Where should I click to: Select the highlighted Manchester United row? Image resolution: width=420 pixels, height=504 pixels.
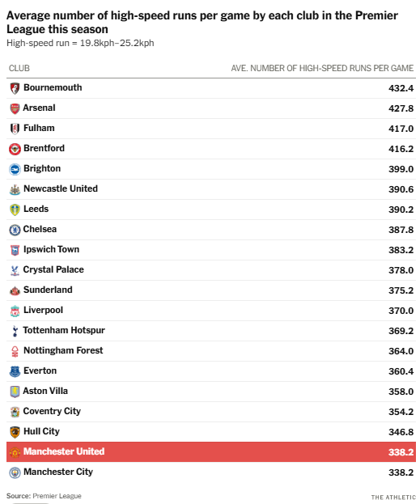pyautogui.click(x=211, y=452)
